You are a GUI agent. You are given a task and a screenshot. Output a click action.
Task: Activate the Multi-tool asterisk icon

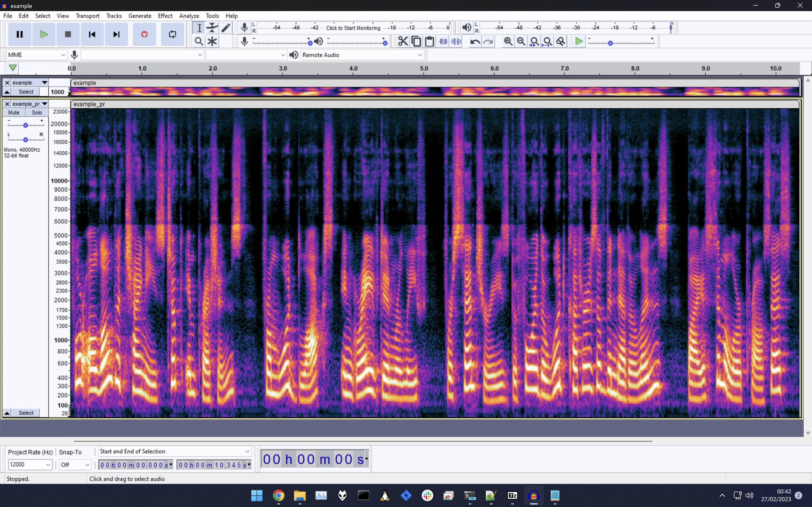click(212, 42)
